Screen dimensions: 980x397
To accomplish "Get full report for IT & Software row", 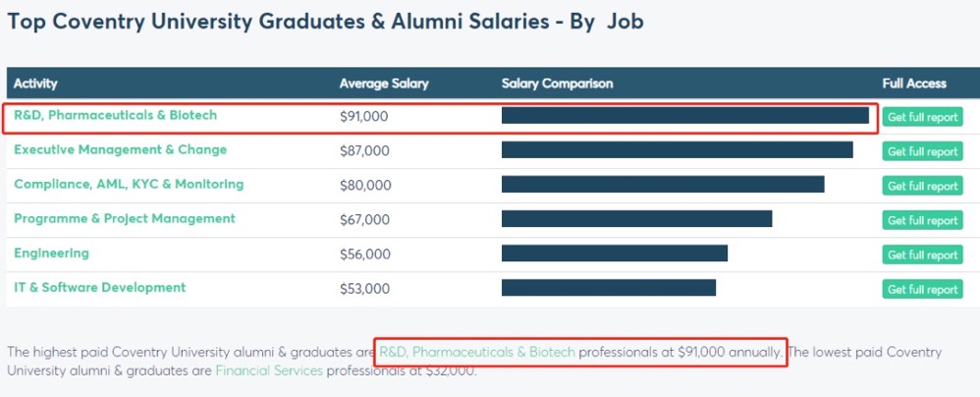I will click(x=922, y=289).
